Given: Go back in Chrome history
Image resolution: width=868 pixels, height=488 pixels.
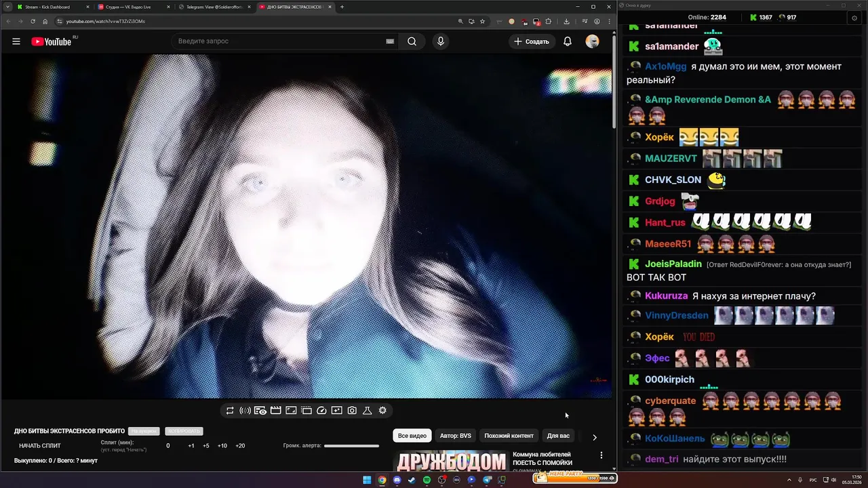Looking at the screenshot, I should pyautogui.click(x=8, y=21).
